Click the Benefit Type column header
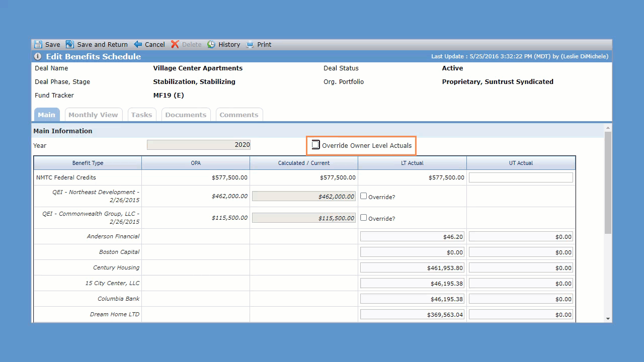644x362 pixels. point(88,163)
